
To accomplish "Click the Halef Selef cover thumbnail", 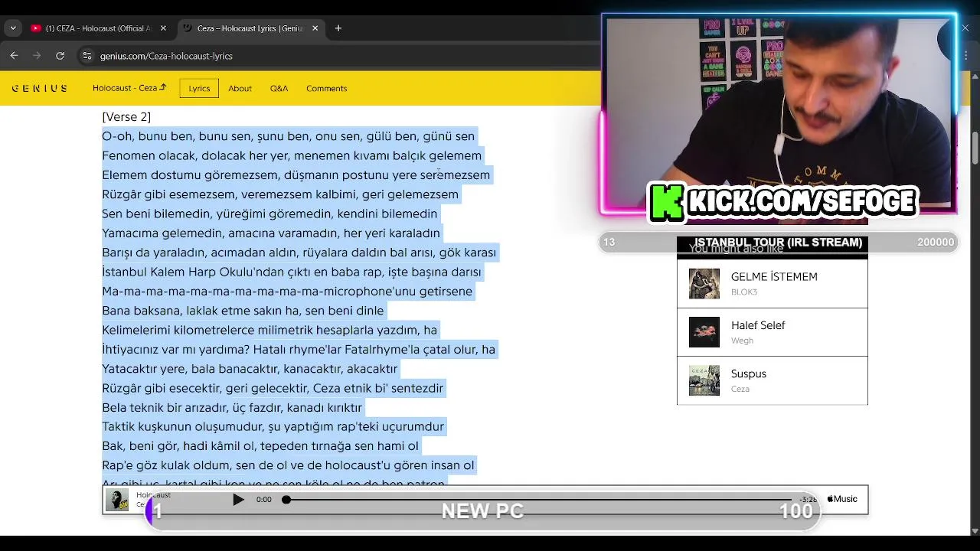I will (704, 332).
